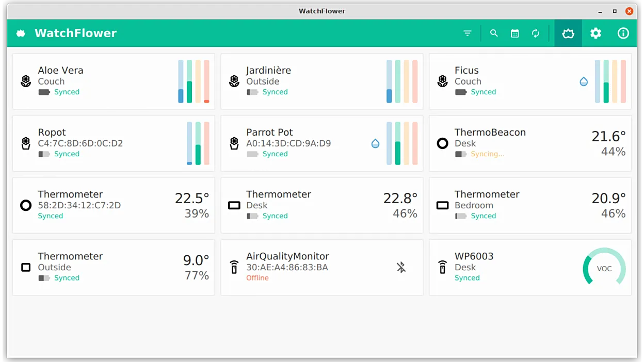Click the Jardinière battery icon
This screenshot has height=362, width=644.
point(252,92)
